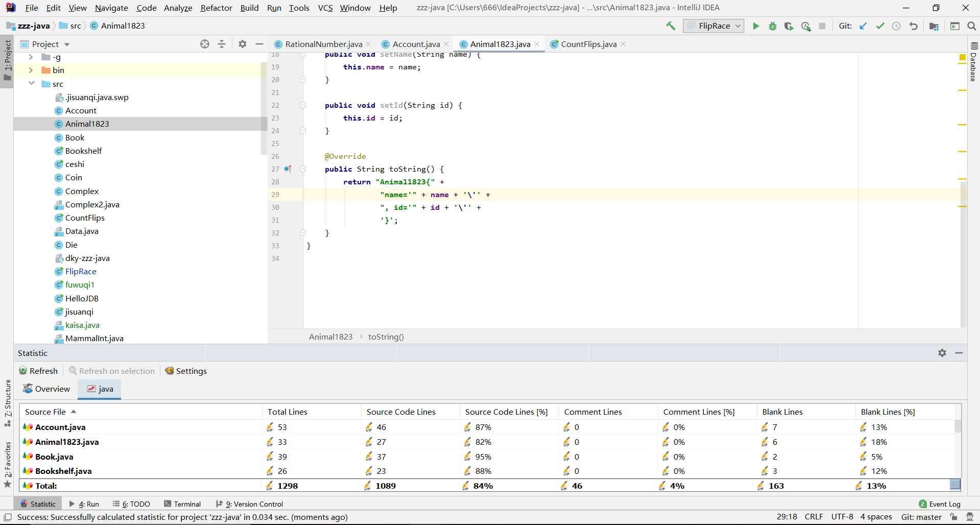Viewport: 980px width, 525px height.
Task: Click Refresh in Statistic panel
Action: pyautogui.click(x=38, y=371)
